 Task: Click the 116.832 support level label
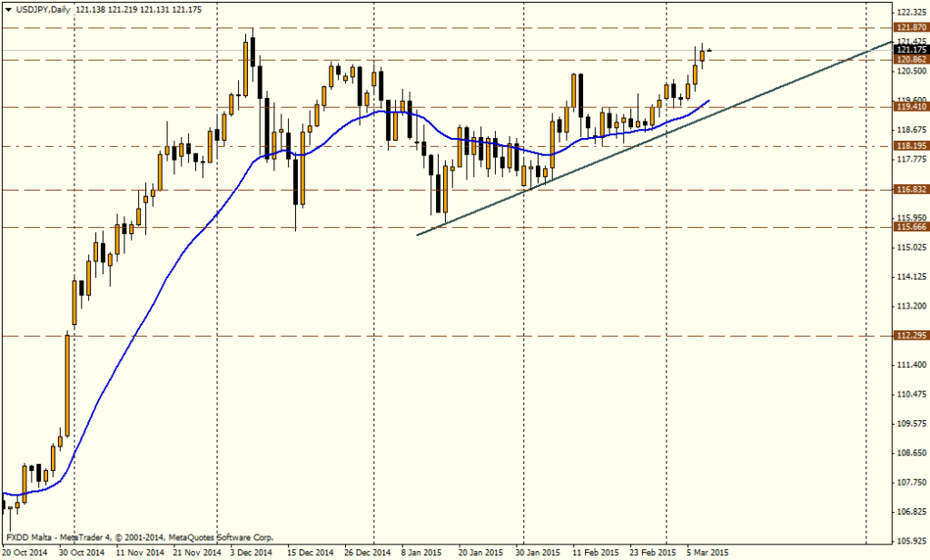tap(909, 190)
